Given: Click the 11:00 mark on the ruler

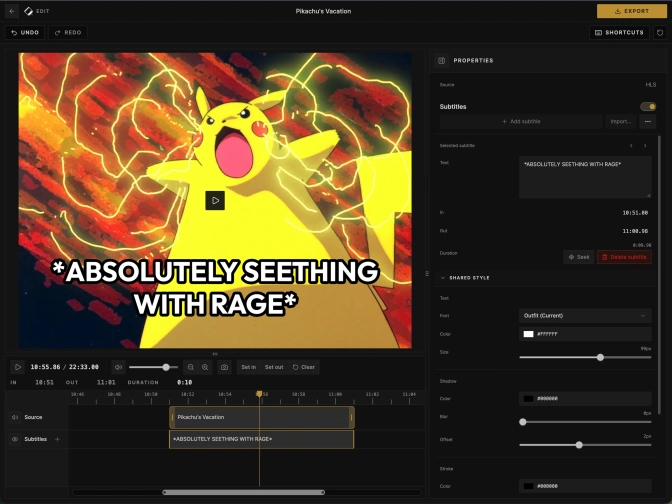Looking at the screenshot, I should (x=335, y=394).
